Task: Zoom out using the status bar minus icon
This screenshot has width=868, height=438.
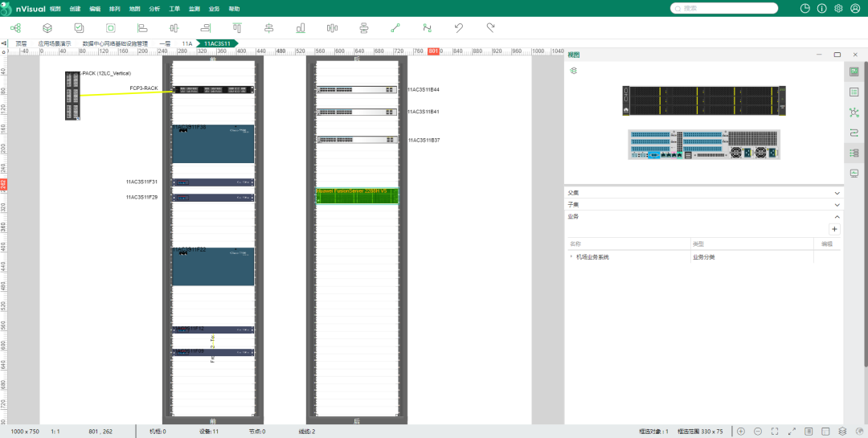Action: pos(758,432)
